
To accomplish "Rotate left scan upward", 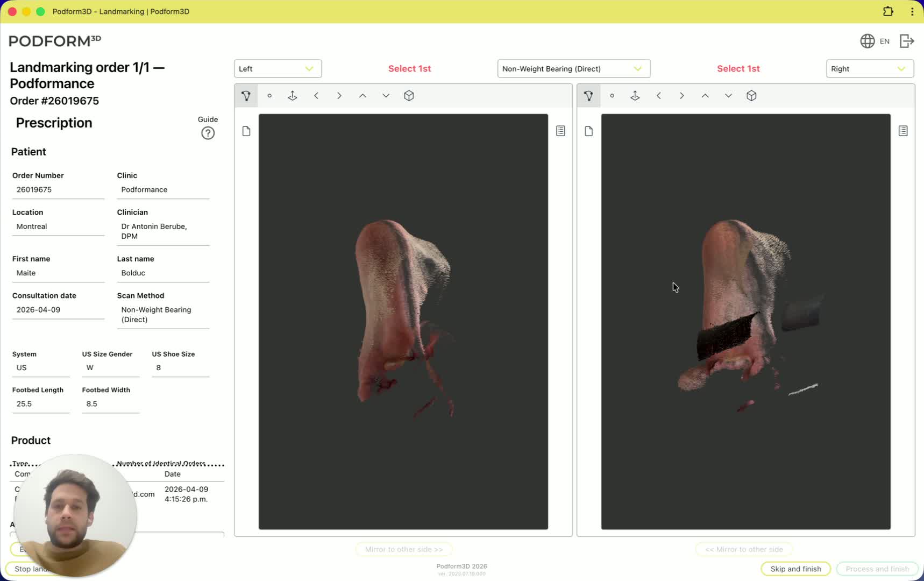I will (363, 96).
